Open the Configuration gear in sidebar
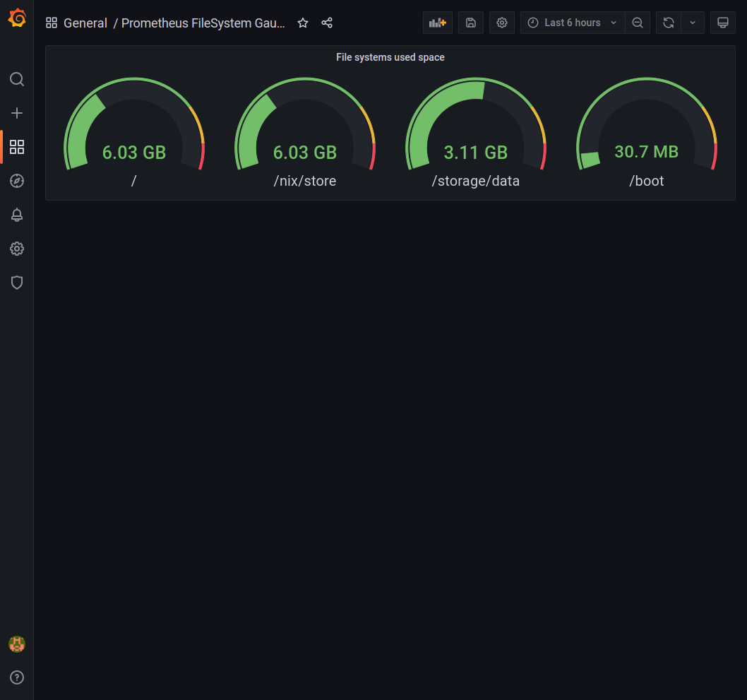Screen dimensions: 747x700 (x=17, y=248)
